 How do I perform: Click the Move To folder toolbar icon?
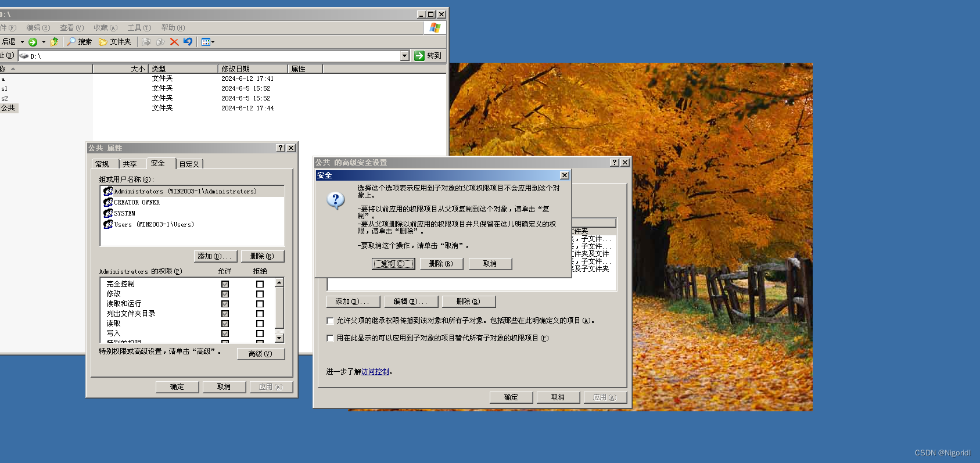point(146,42)
